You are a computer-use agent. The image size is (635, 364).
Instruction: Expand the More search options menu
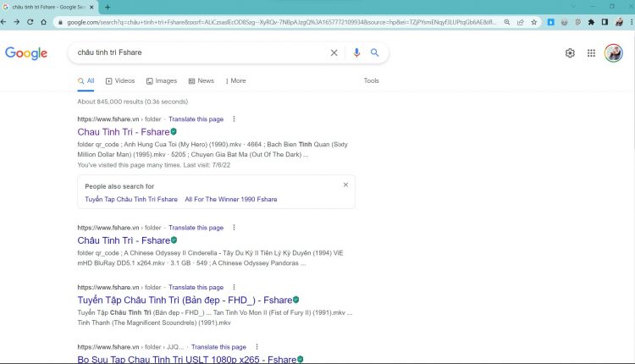(235, 81)
